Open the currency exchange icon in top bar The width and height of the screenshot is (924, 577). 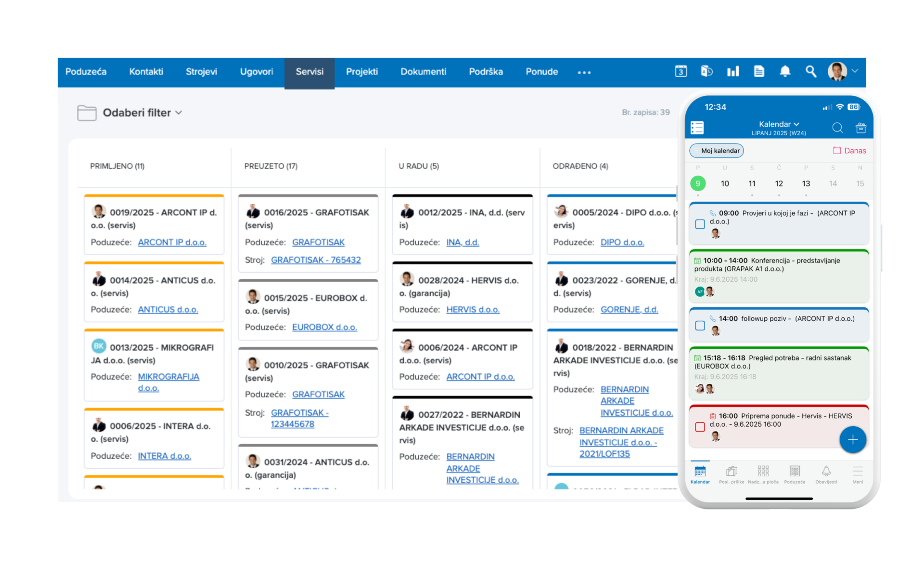click(706, 71)
